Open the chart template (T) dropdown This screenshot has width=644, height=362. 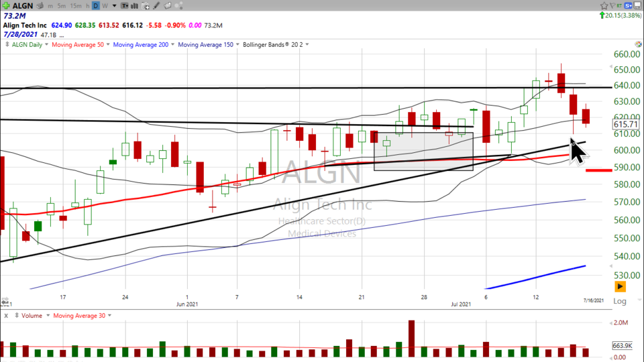(x=125, y=6)
